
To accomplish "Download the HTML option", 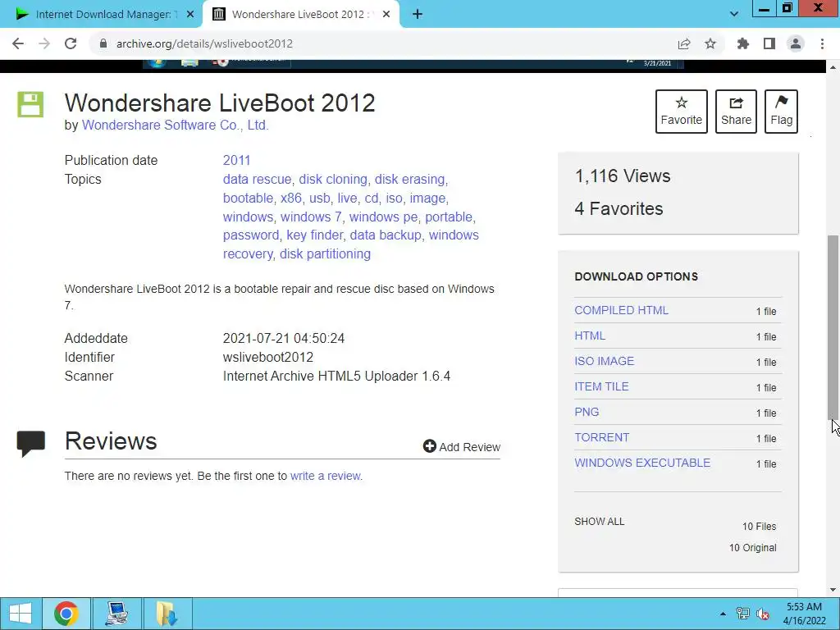I will pyautogui.click(x=590, y=336).
